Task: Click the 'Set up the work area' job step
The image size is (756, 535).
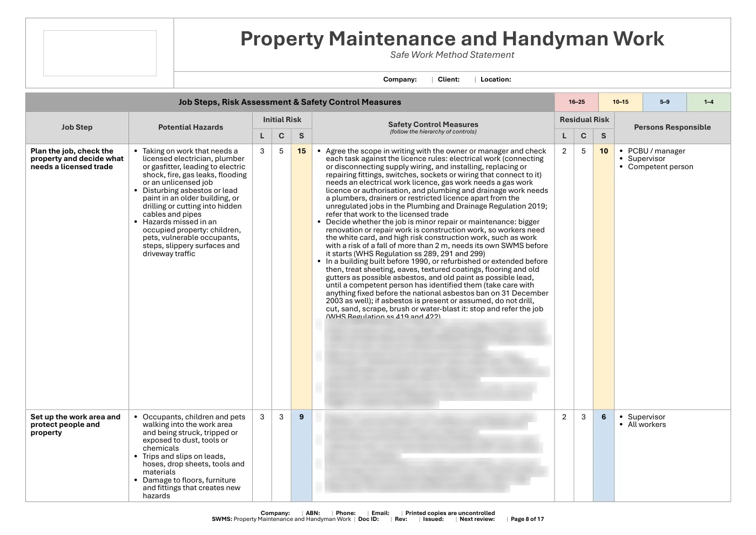Action: (75, 425)
